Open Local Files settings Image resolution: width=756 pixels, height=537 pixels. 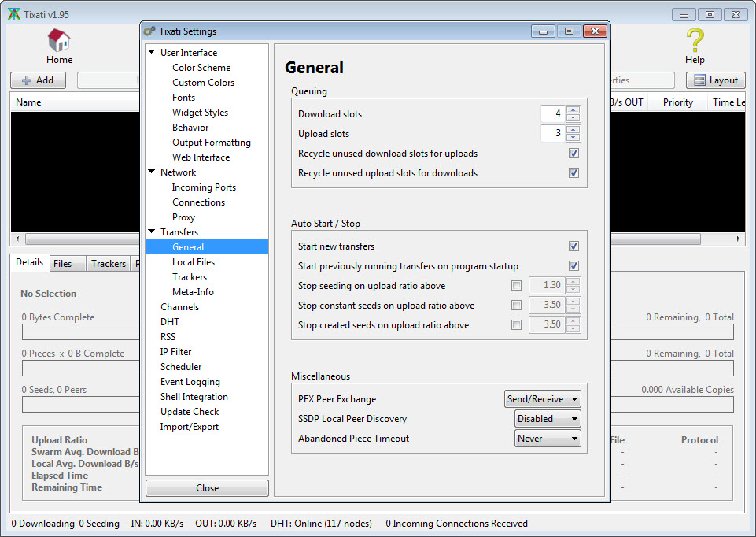(x=194, y=262)
